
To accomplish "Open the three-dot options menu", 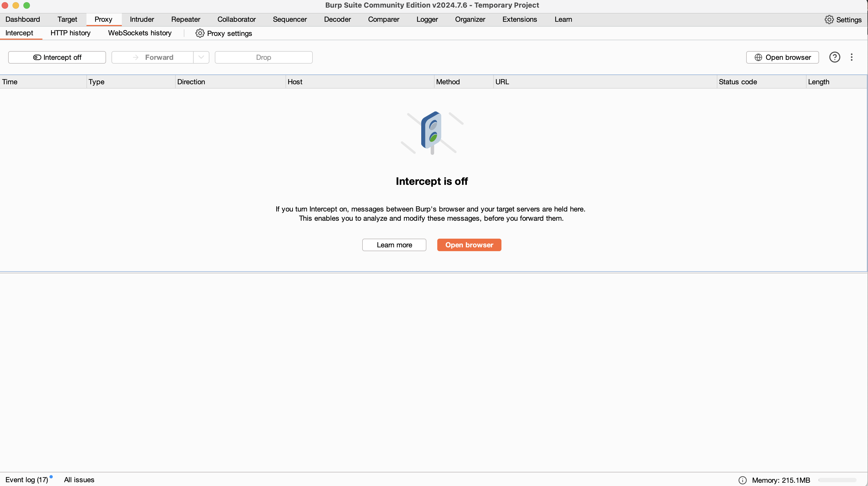I will click(851, 57).
